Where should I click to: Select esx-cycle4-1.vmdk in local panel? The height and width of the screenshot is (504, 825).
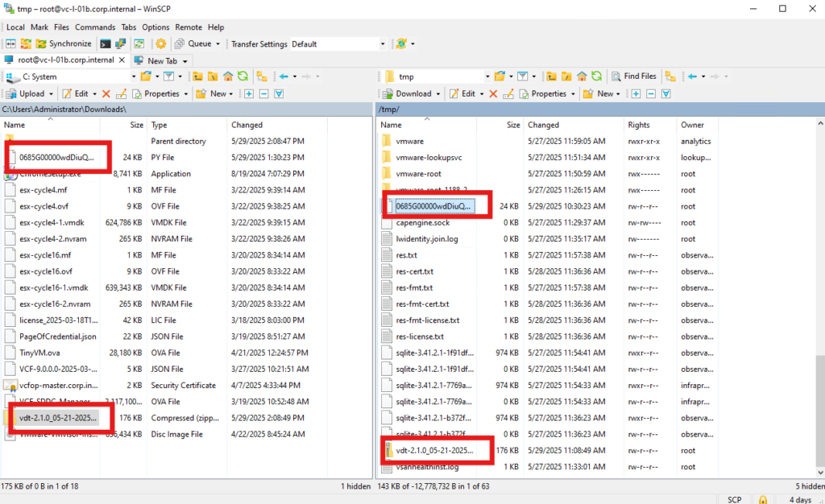52,222
